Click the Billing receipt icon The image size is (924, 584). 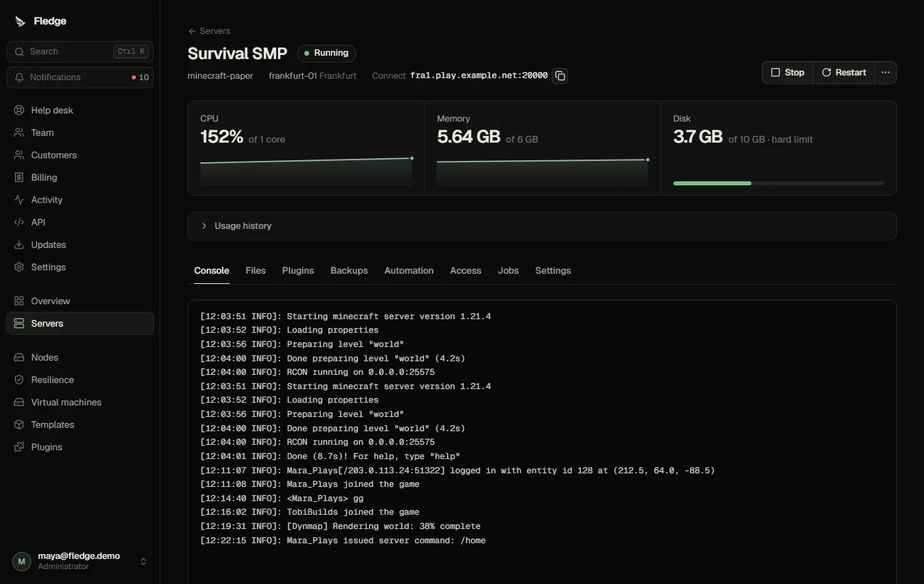point(19,177)
